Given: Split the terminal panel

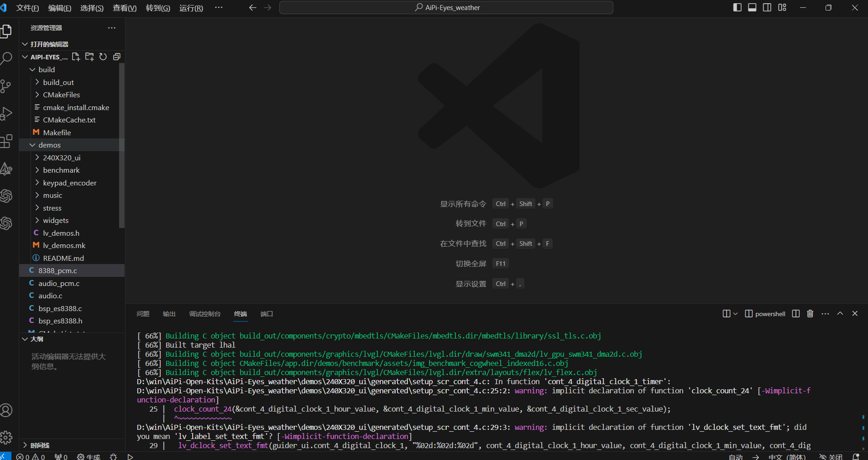Looking at the screenshot, I should click(796, 313).
